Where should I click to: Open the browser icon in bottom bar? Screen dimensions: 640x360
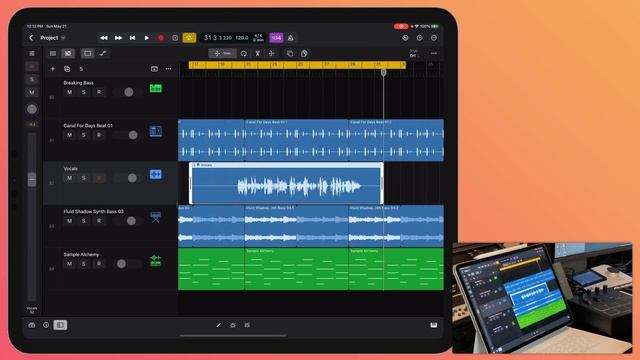click(x=32, y=325)
